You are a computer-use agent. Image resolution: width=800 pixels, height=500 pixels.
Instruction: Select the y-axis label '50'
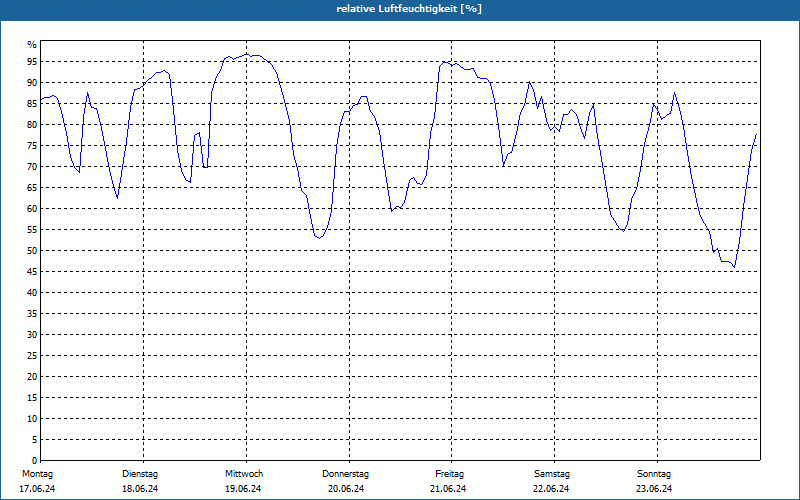(x=32, y=251)
